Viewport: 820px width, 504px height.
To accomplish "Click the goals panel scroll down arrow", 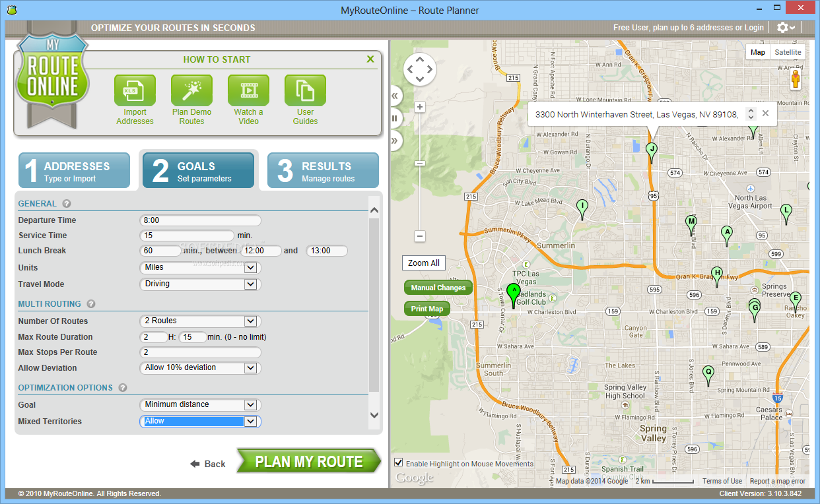I will 374,415.
